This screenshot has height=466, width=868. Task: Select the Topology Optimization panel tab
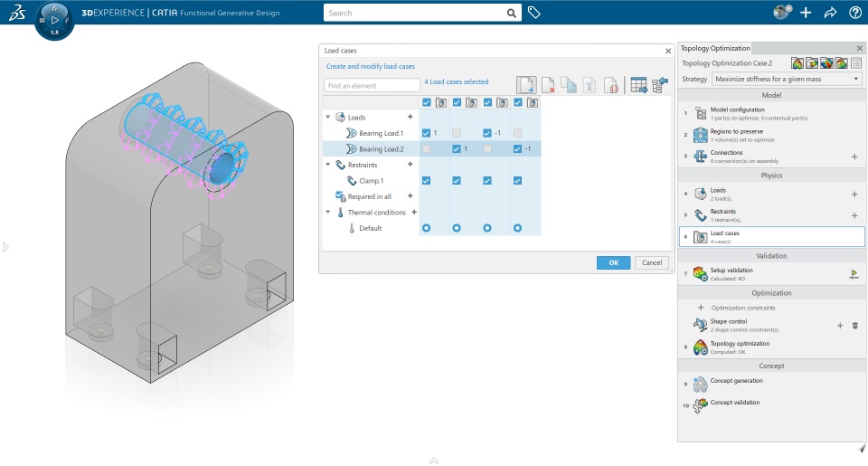pyautogui.click(x=715, y=48)
